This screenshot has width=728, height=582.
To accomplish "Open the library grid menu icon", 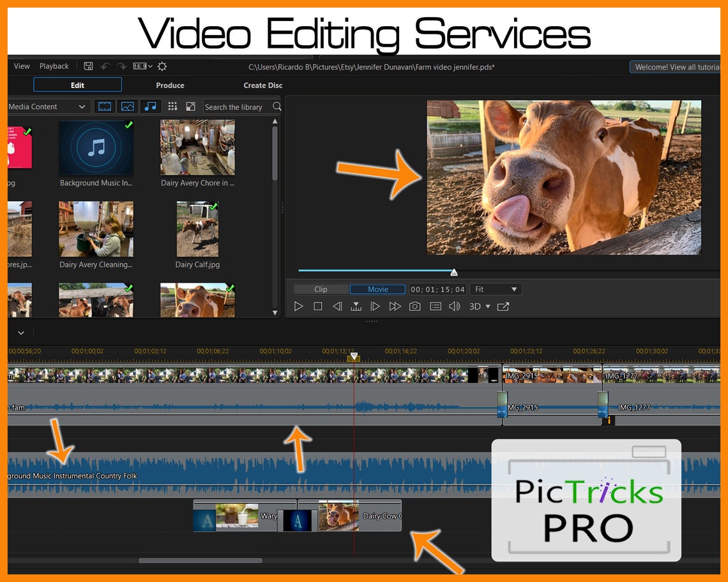I will tap(172, 106).
